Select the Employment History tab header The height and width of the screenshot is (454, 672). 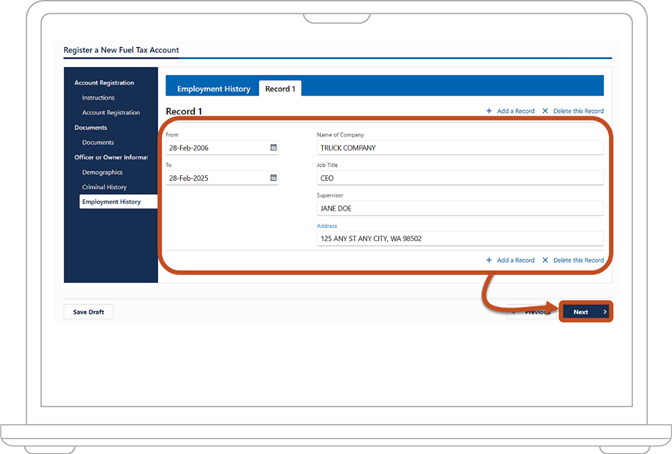213,89
